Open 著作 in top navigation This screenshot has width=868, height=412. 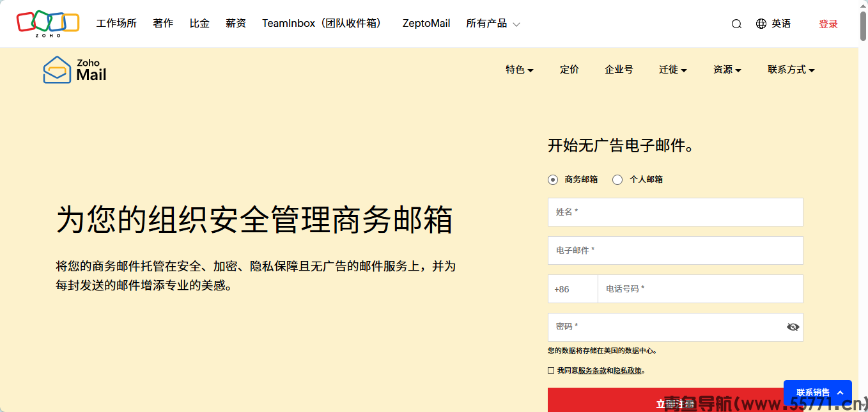coord(163,24)
